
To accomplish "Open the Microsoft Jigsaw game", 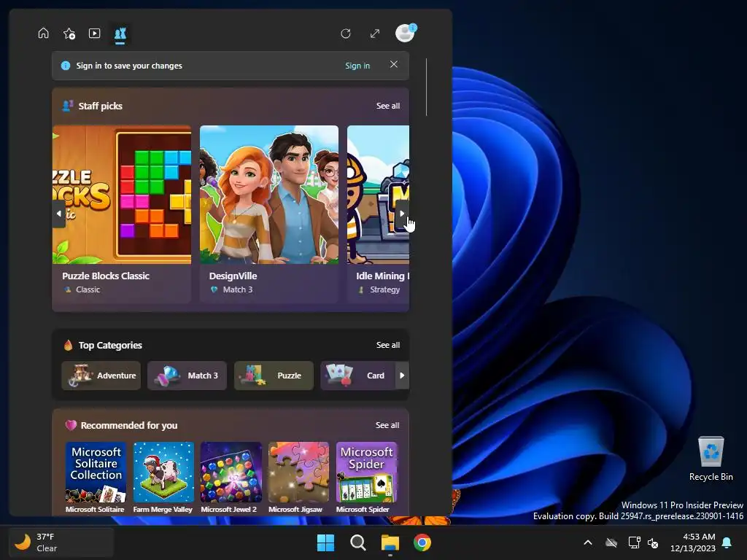I will click(298, 478).
